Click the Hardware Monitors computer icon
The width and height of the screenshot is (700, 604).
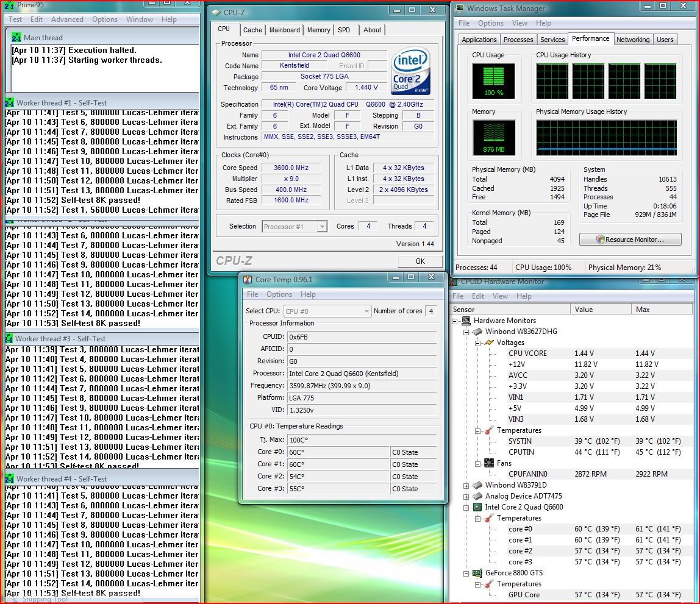coord(466,321)
